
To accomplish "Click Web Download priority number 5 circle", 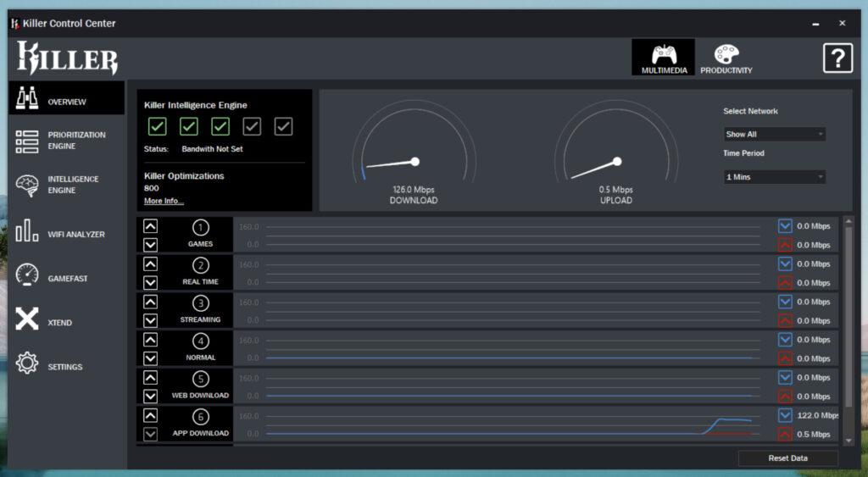I will (200, 379).
